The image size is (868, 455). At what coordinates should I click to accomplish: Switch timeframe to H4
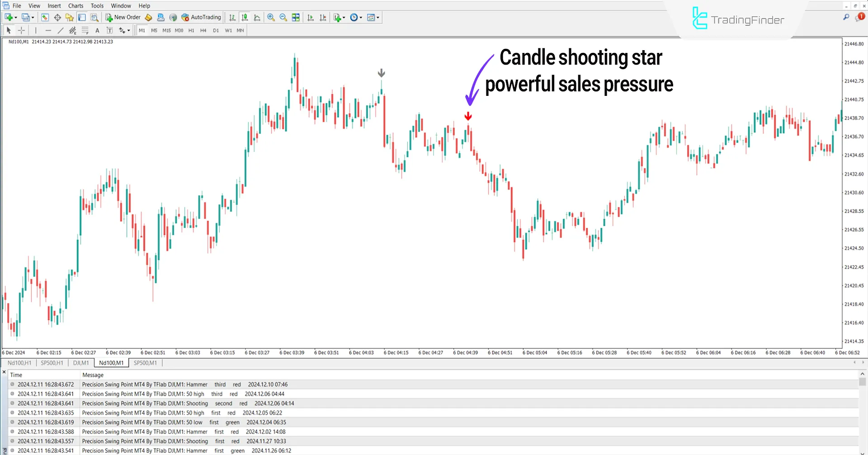click(203, 30)
